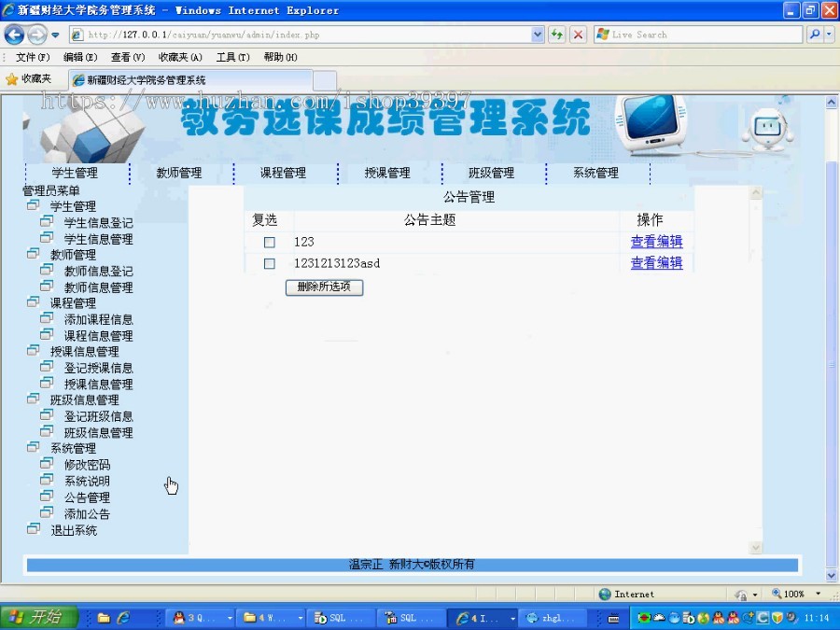Click the quick launch Internet Explorer icon
The image size is (840, 630).
[x=123, y=618]
